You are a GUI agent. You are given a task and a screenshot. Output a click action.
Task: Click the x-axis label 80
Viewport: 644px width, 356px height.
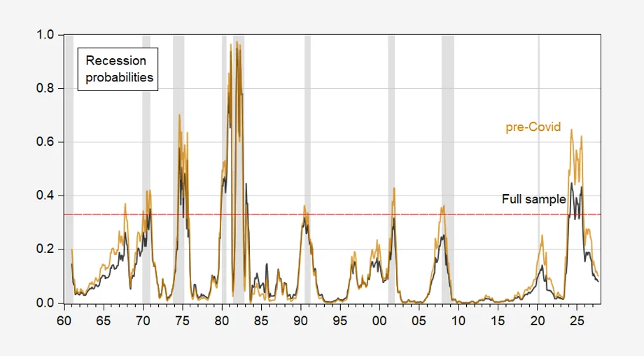pyautogui.click(x=222, y=321)
